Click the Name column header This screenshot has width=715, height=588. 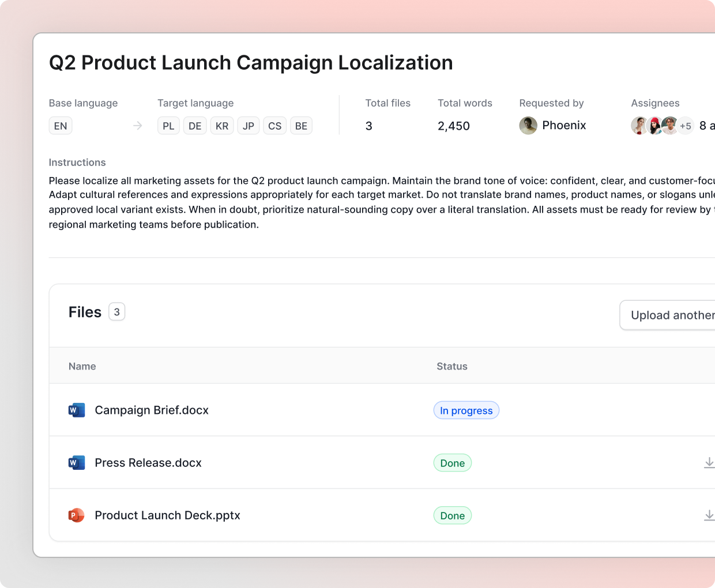coord(82,366)
